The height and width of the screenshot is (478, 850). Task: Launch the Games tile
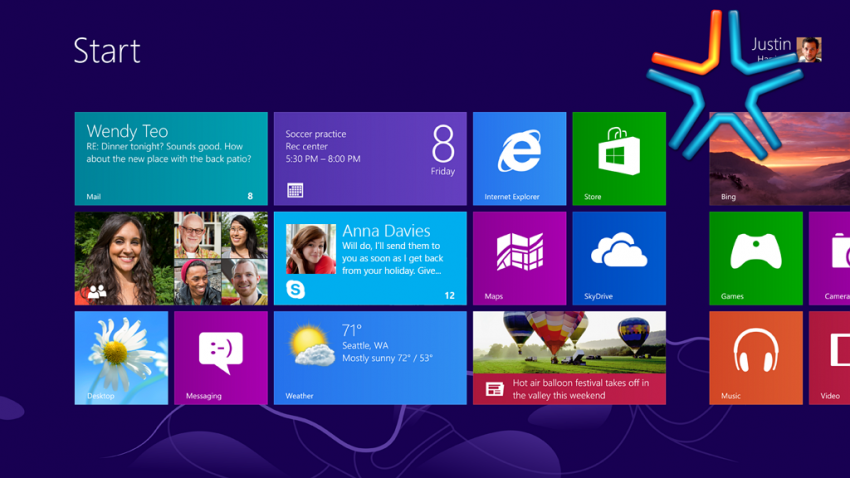[756, 258]
